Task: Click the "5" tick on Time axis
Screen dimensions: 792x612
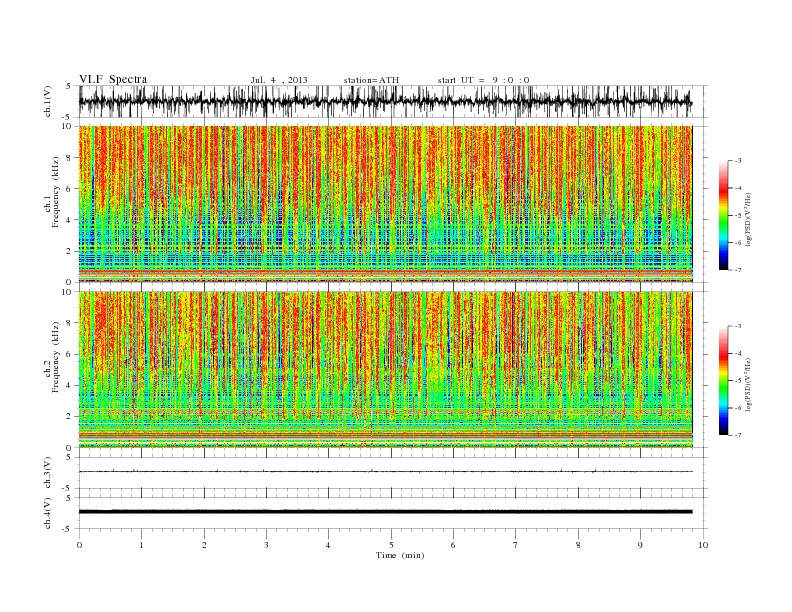Action: [x=391, y=545]
